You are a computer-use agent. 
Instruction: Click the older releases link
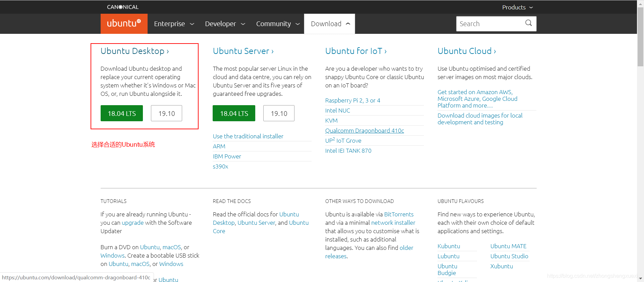click(369, 252)
